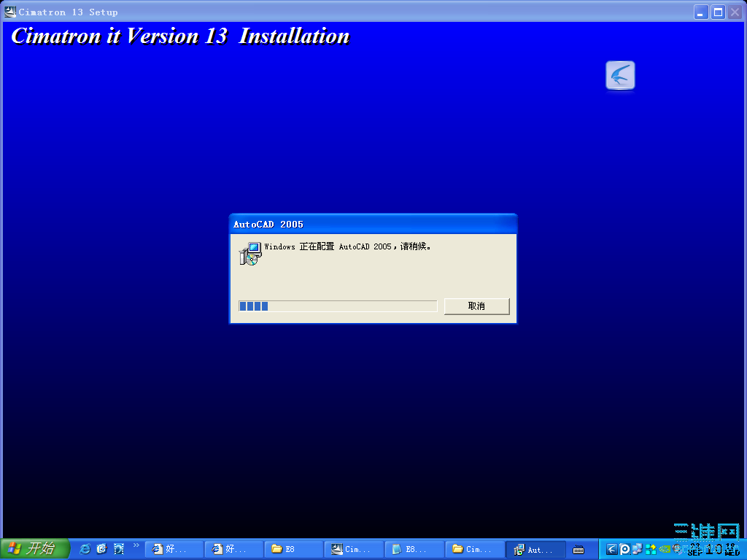Click the Cimatron it Version 13 Installation heading
Image resolution: width=747 pixels, height=560 pixels.
[180, 36]
